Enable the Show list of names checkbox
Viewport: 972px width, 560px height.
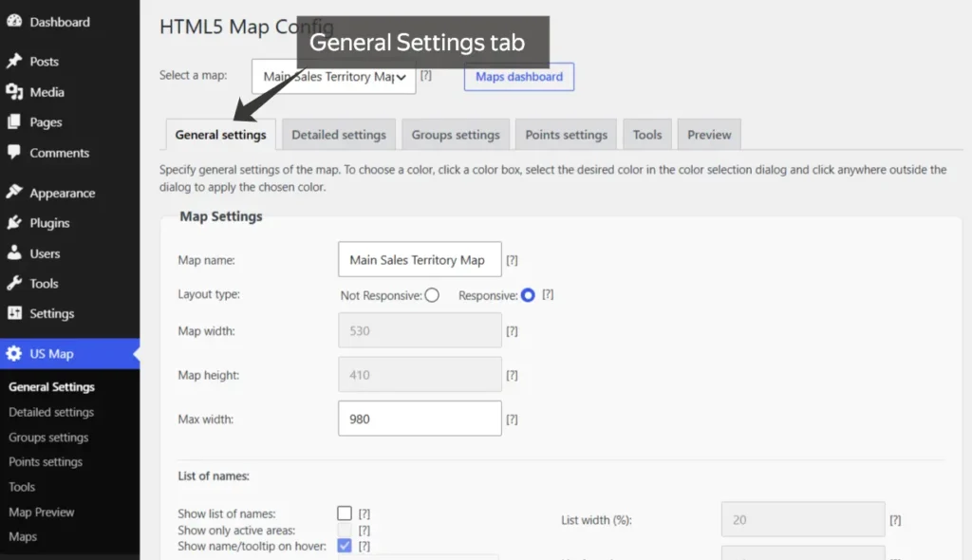point(345,513)
